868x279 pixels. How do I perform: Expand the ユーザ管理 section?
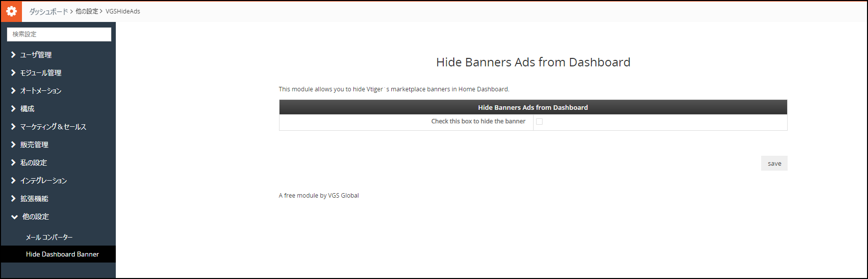[35, 55]
